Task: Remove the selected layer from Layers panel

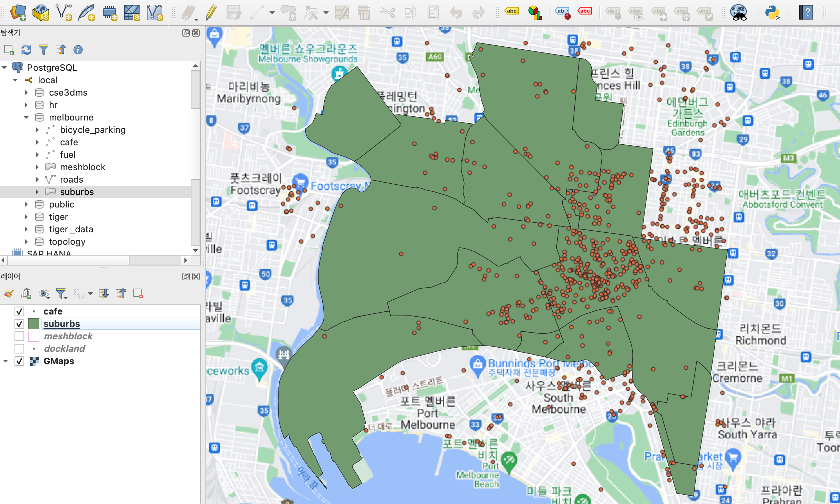Action: [139, 294]
